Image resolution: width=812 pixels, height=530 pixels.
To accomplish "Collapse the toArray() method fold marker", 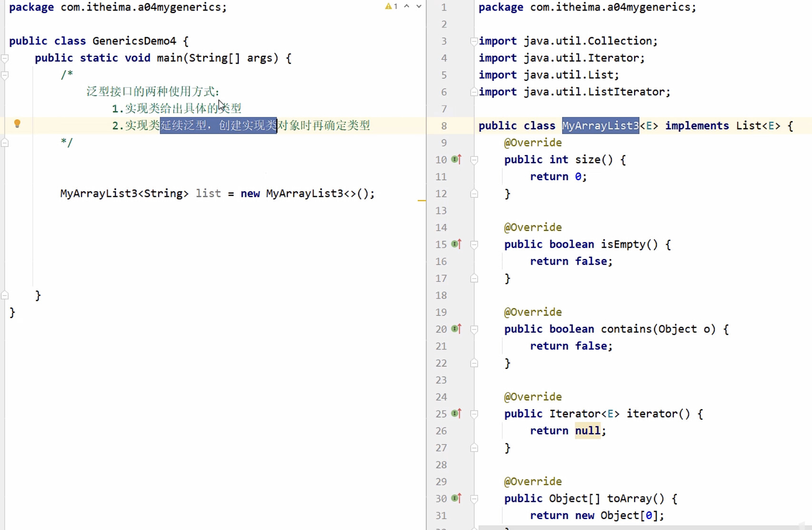I will click(x=474, y=499).
